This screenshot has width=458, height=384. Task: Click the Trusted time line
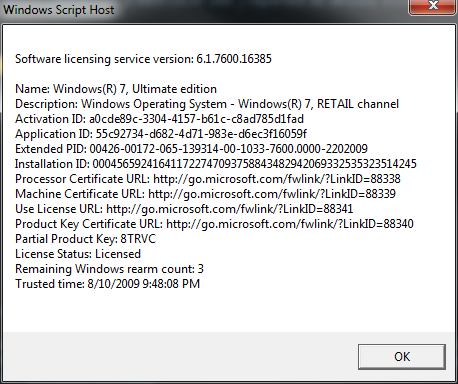tap(107, 284)
